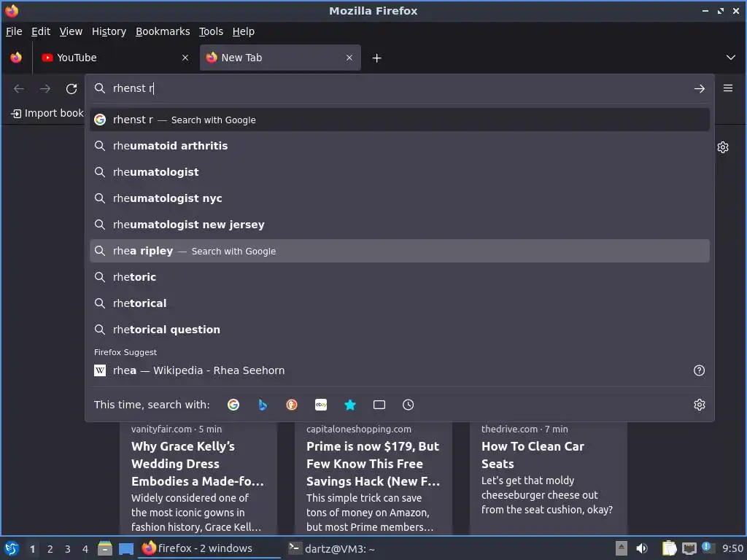Choose suggestion "rheumatologist"
Image resolution: width=747 pixels, height=560 pixels.
point(400,172)
